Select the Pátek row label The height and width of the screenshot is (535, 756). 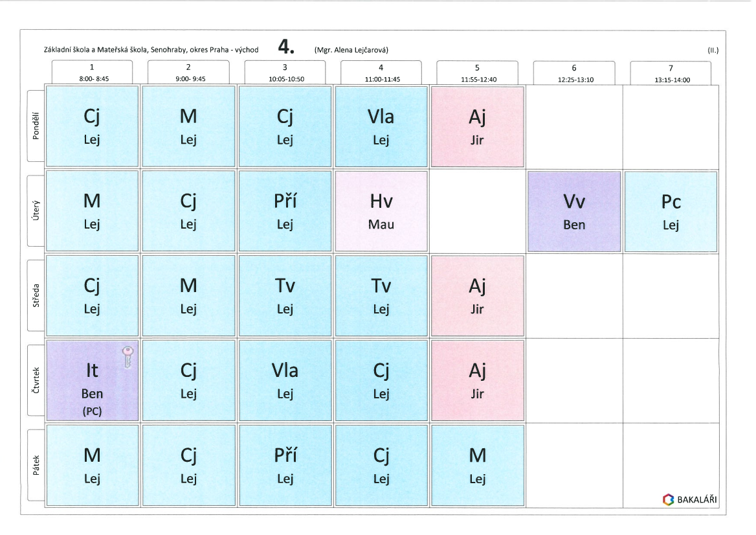click(36, 465)
